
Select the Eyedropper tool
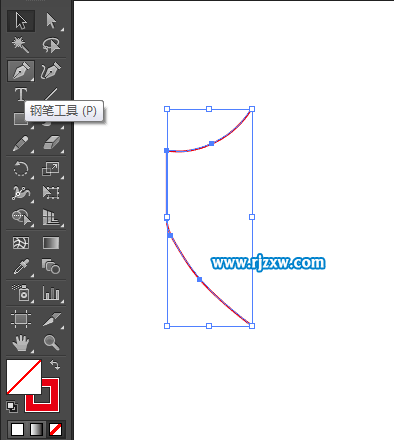(x=21, y=267)
